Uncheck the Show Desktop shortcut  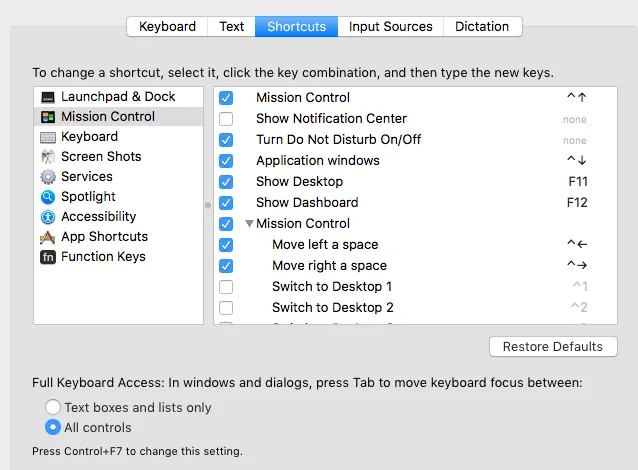click(x=226, y=182)
